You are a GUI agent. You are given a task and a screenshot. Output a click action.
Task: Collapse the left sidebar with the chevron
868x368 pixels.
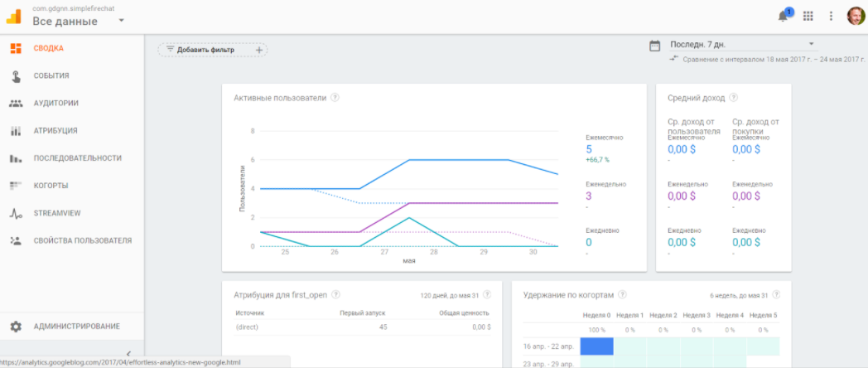point(128,354)
